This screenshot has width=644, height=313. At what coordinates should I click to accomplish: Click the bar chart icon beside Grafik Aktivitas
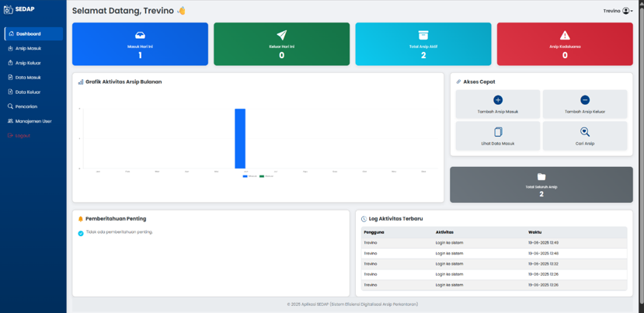pos(81,82)
